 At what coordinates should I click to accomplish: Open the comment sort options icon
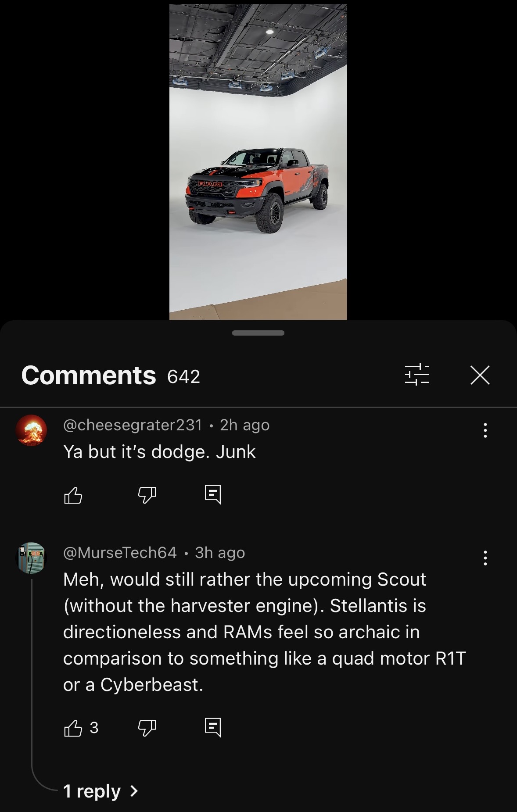[416, 375]
